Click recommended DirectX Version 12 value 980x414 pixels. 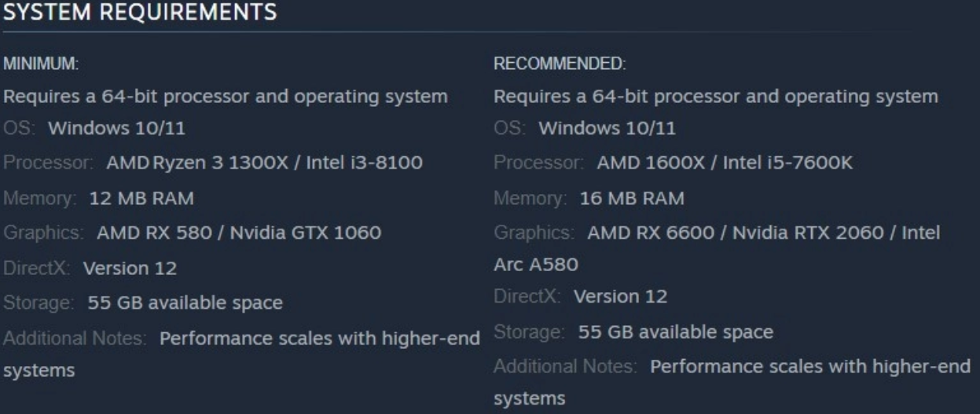click(620, 297)
